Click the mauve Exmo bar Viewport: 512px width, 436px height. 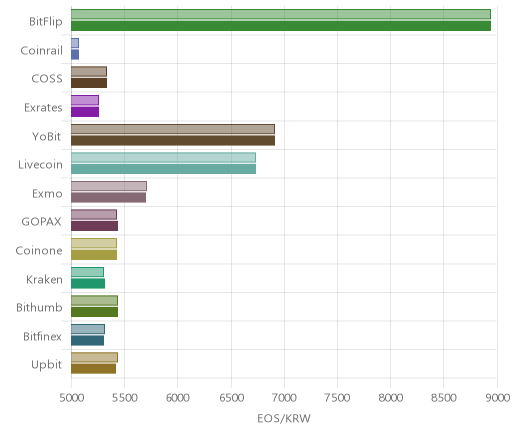click(x=108, y=198)
